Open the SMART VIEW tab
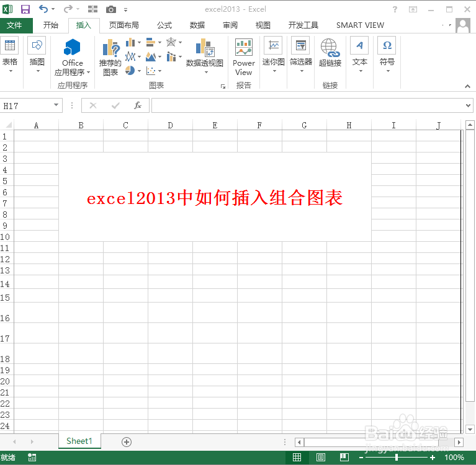Viewport: 476px width, 465px height. pos(360,25)
